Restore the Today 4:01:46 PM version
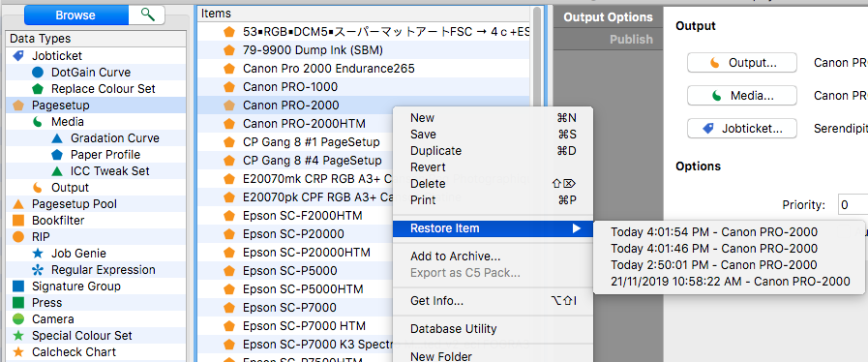 click(730, 249)
